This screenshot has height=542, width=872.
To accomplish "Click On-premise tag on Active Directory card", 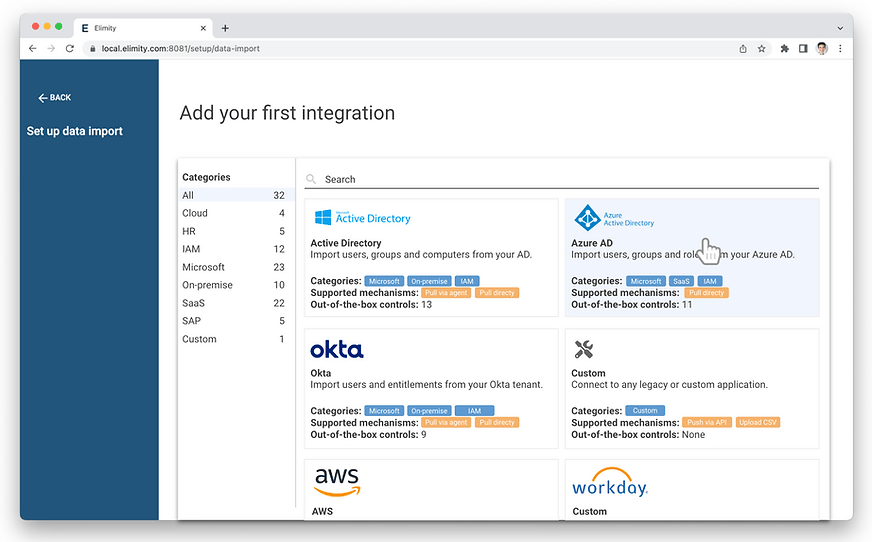I will 429,281.
